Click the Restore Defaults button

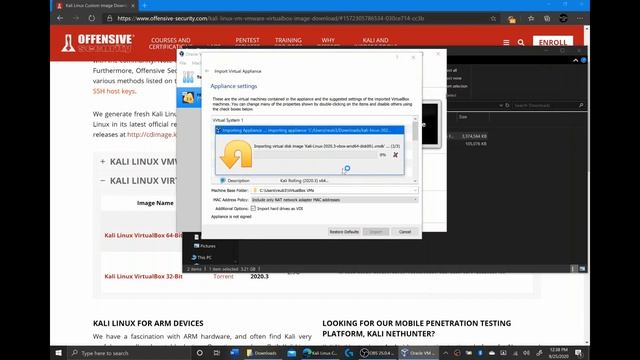pyautogui.click(x=344, y=232)
